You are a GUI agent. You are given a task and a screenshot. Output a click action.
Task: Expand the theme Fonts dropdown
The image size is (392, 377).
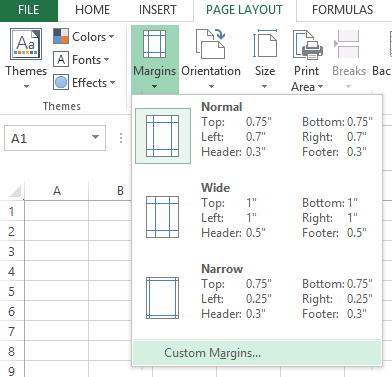81,60
